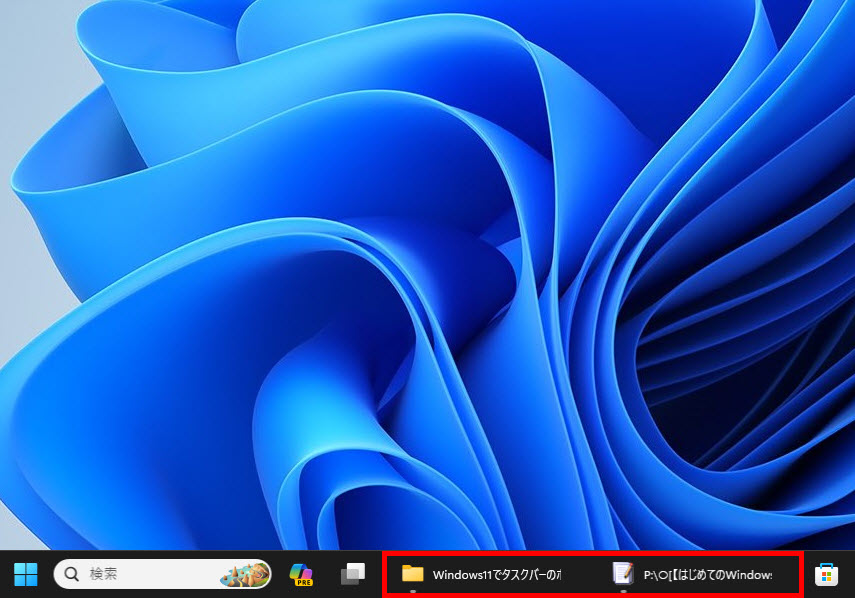Click the taskbar gap between search box and Copilot
Viewport: 855px width, 598px height.
click(279, 574)
